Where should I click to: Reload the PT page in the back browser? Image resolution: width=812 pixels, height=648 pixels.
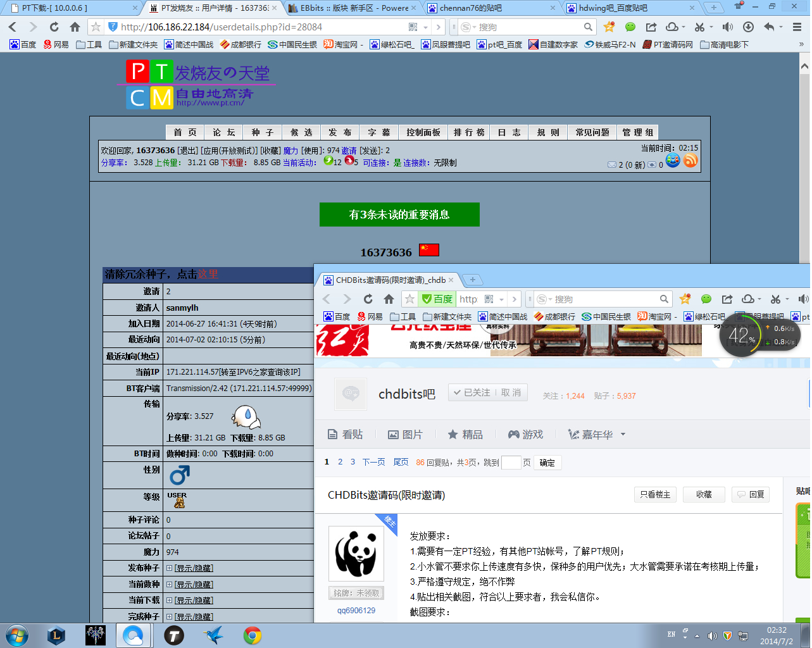(x=54, y=27)
